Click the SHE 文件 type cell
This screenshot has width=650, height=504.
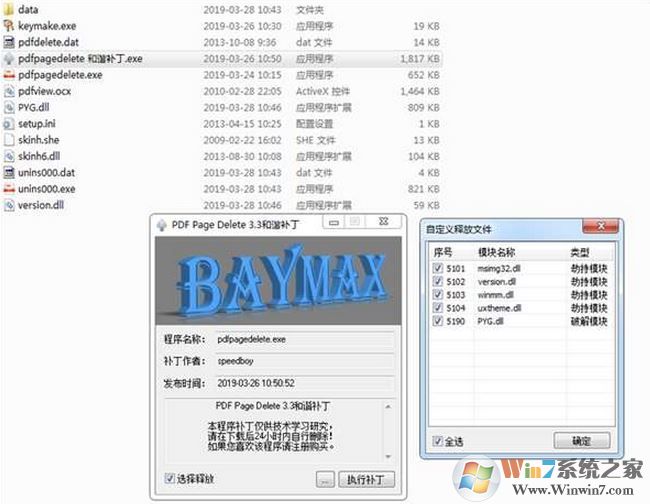pyautogui.click(x=315, y=140)
